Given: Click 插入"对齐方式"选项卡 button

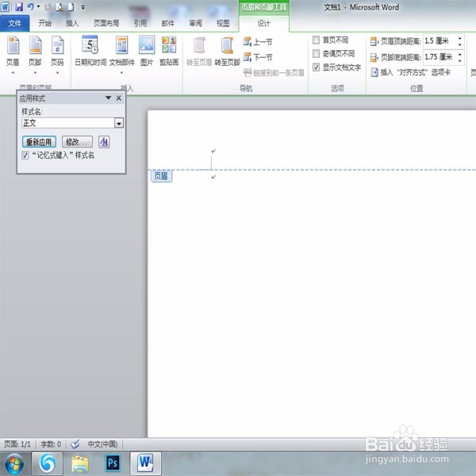Looking at the screenshot, I should pos(411,72).
